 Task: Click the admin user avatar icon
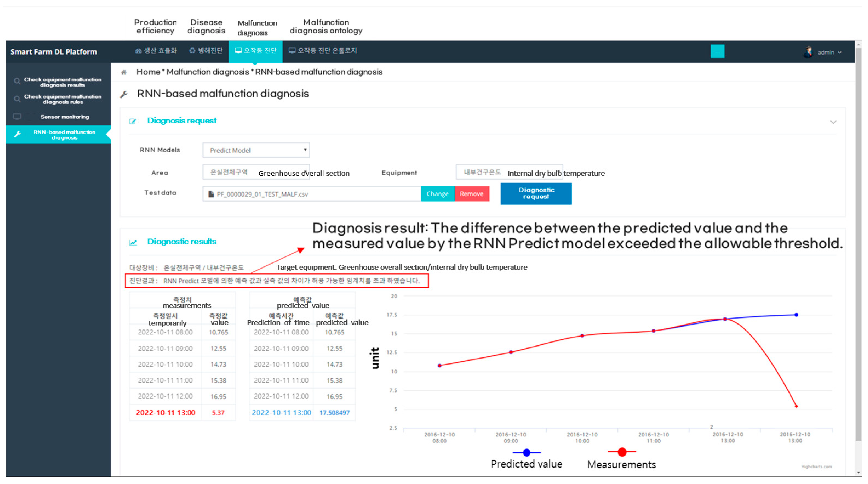point(808,52)
